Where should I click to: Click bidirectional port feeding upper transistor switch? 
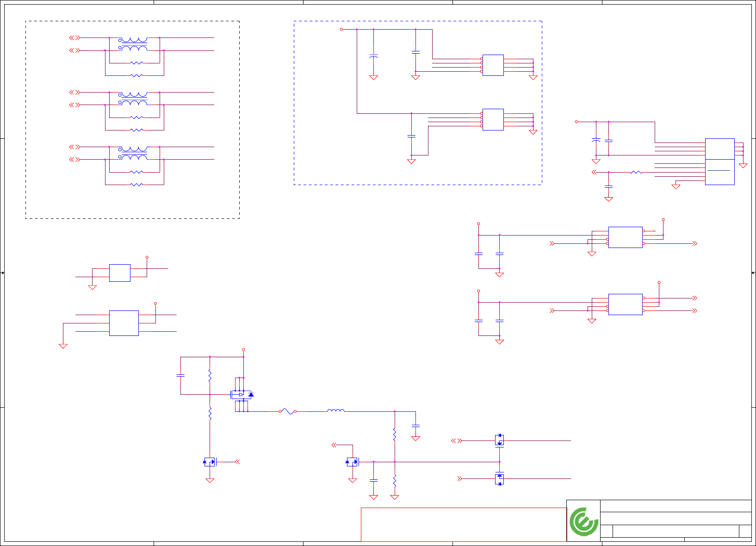[x=457, y=441]
